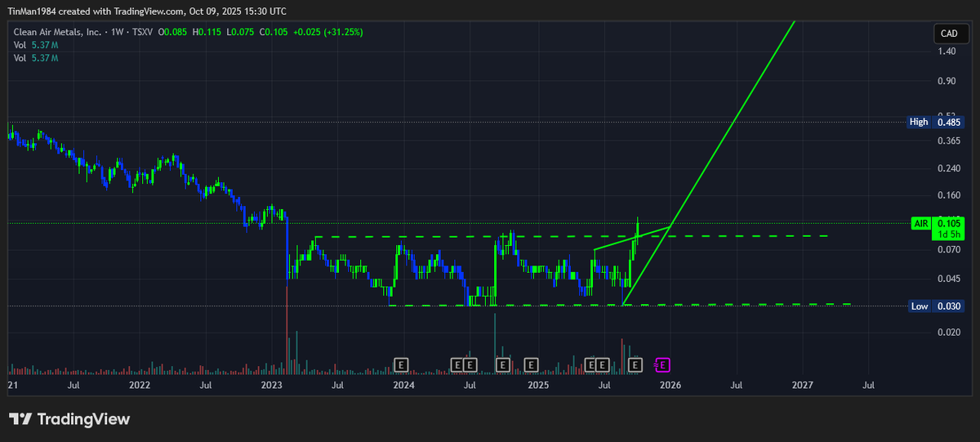Click the 2025 time axis label
Image resolution: width=980 pixels, height=442 pixels.
[537, 384]
